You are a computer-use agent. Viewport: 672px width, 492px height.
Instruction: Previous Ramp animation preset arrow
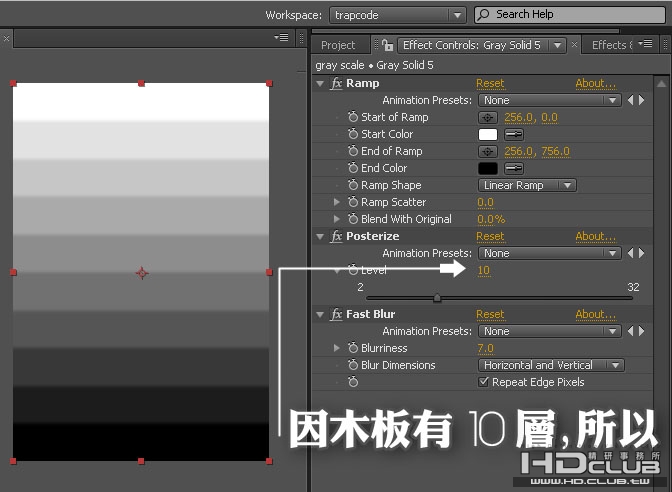click(630, 100)
